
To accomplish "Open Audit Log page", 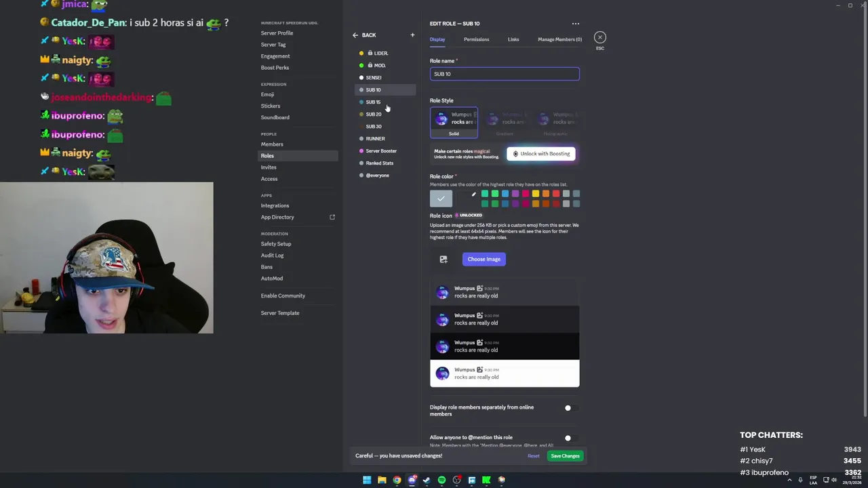I will pyautogui.click(x=272, y=256).
